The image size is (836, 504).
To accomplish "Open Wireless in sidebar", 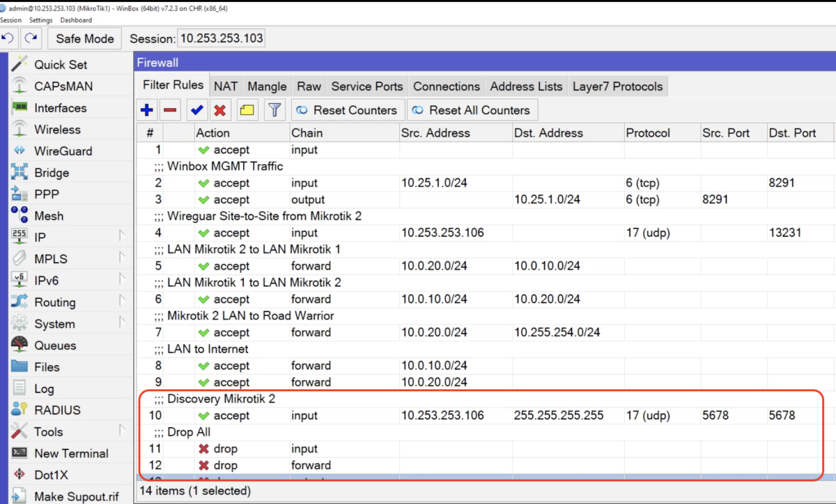I will (57, 129).
